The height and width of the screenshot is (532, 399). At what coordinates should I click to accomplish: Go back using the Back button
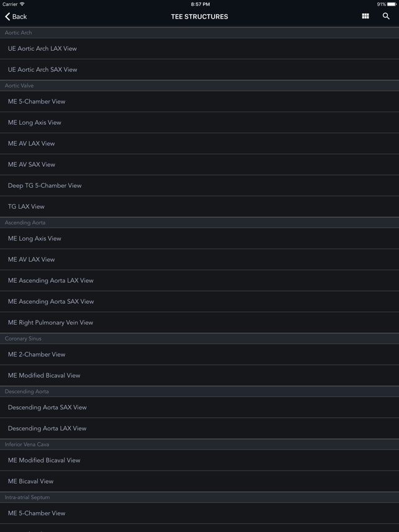pos(16,17)
